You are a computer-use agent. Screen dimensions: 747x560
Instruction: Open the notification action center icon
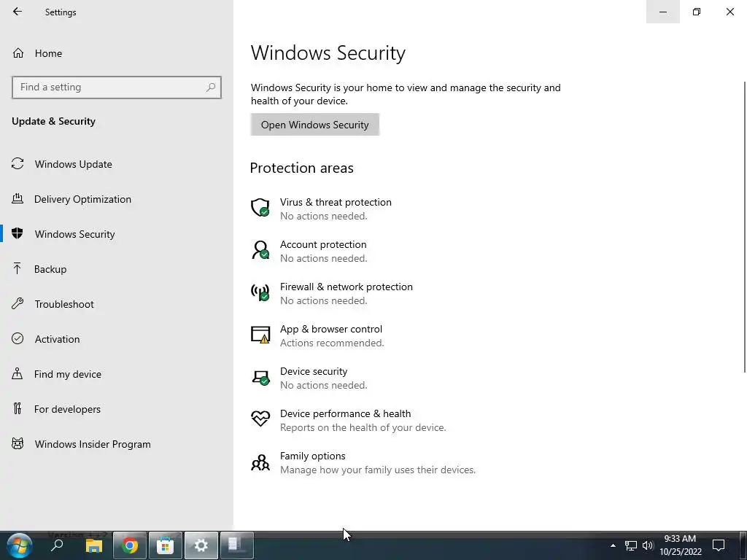[x=719, y=545]
